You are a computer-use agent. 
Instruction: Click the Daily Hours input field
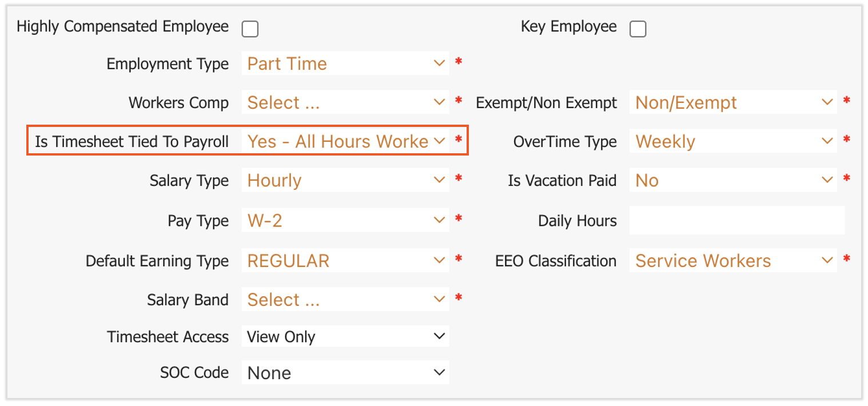(736, 221)
